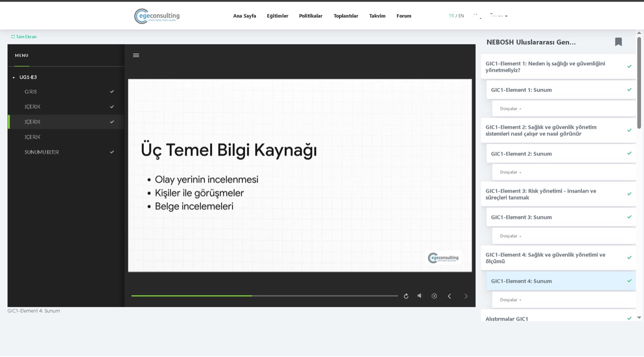Open GIC1-Element 2: Sunum
The height and width of the screenshot is (357, 644).
561,154
